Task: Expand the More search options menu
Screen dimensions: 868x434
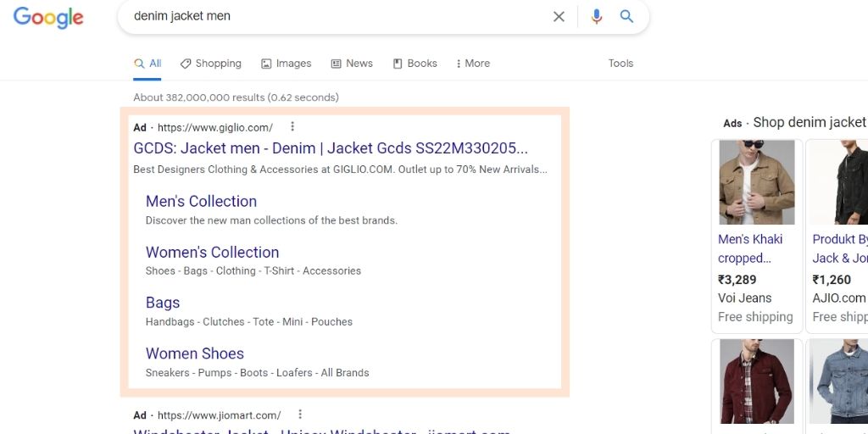Action: [x=473, y=64]
